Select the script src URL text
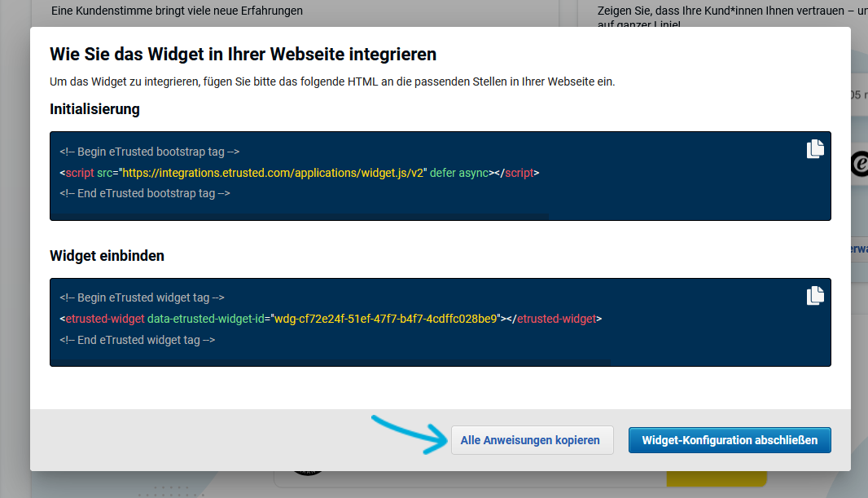Screen dimensions: 868x498 click(x=273, y=173)
